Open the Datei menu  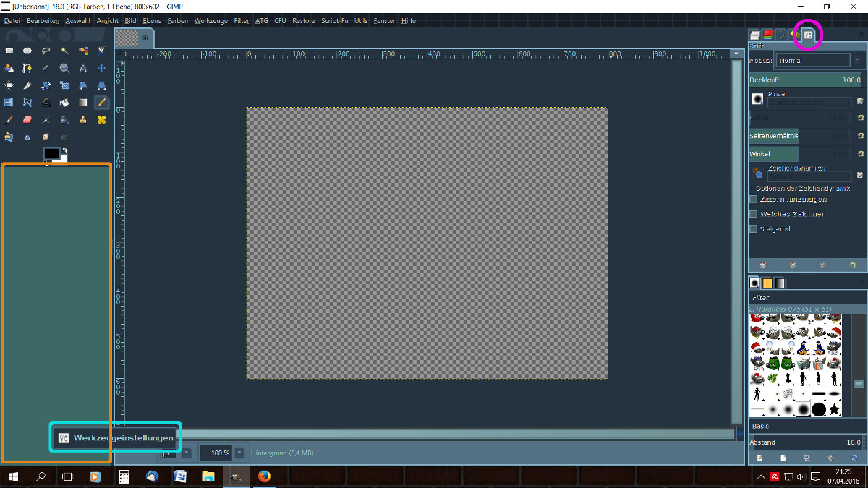click(12, 21)
